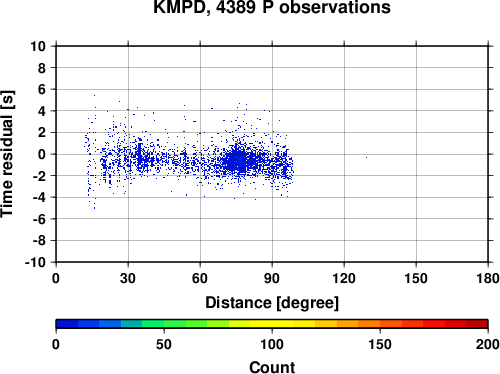The height and width of the screenshot is (374, 500).
Task: Click the y-axis tick label 10
Action: tap(38, 46)
